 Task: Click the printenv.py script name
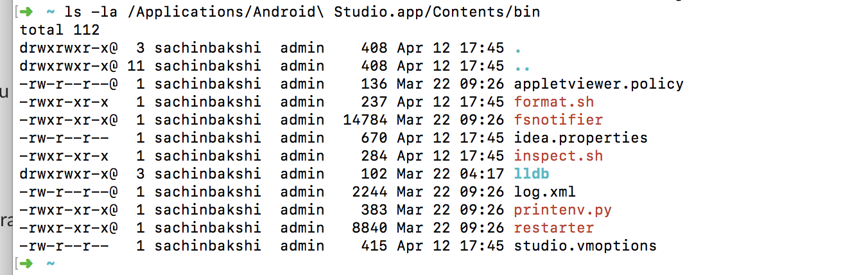(563, 210)
